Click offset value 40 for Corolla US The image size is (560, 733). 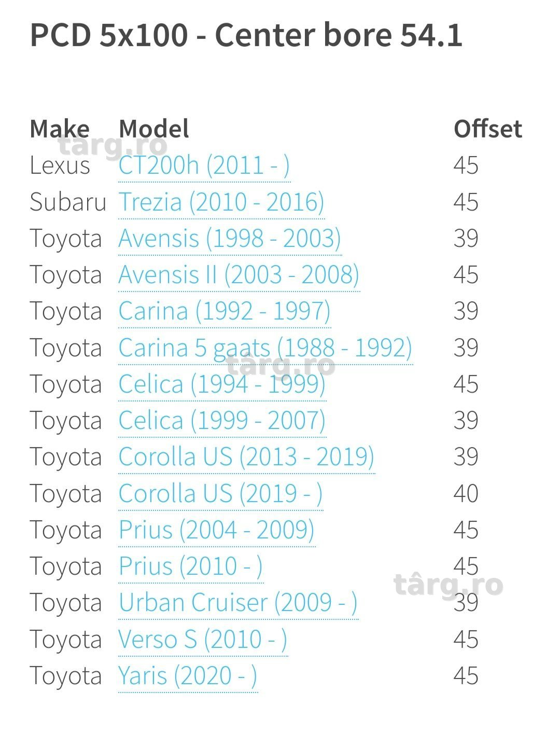click(466, 493)
